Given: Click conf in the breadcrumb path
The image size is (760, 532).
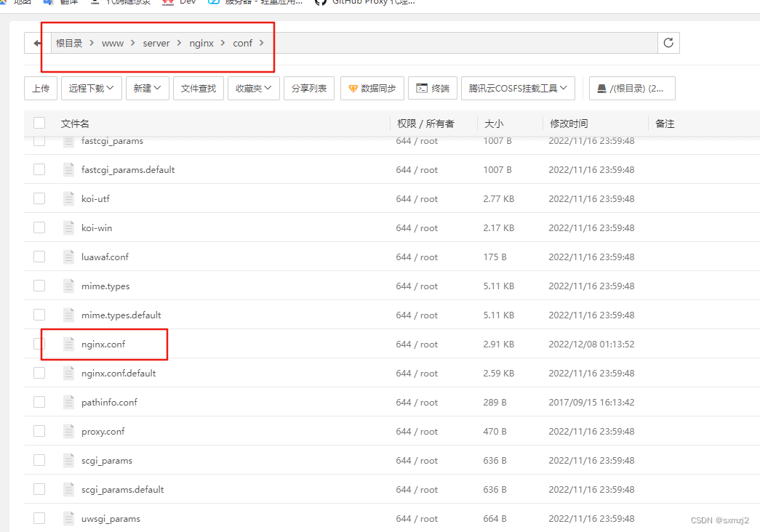Looking at the screenshot, I should 242,43.
